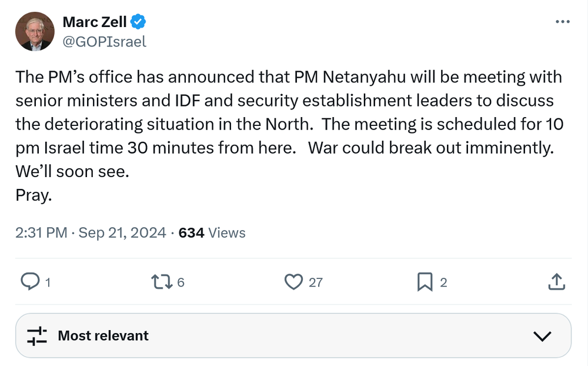Screen dimensions: 588x366
Task: Click the Sep 21, 2024 date
Action: tap(122, 233)
